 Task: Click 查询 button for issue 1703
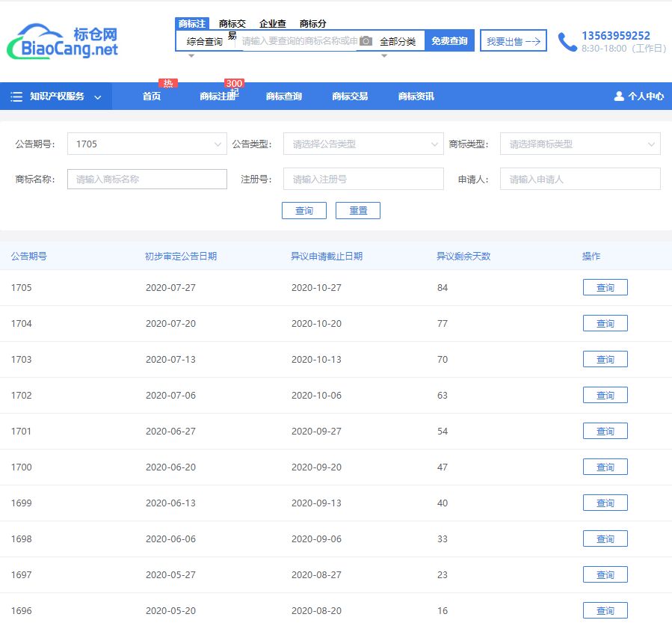point(605,360)
